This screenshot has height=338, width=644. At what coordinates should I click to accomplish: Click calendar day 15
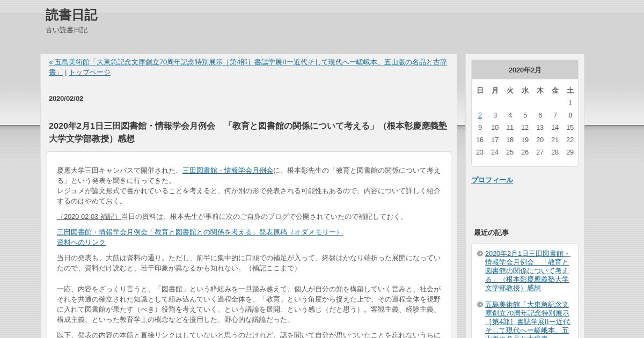pyautogui.click(x=570, y=128)
